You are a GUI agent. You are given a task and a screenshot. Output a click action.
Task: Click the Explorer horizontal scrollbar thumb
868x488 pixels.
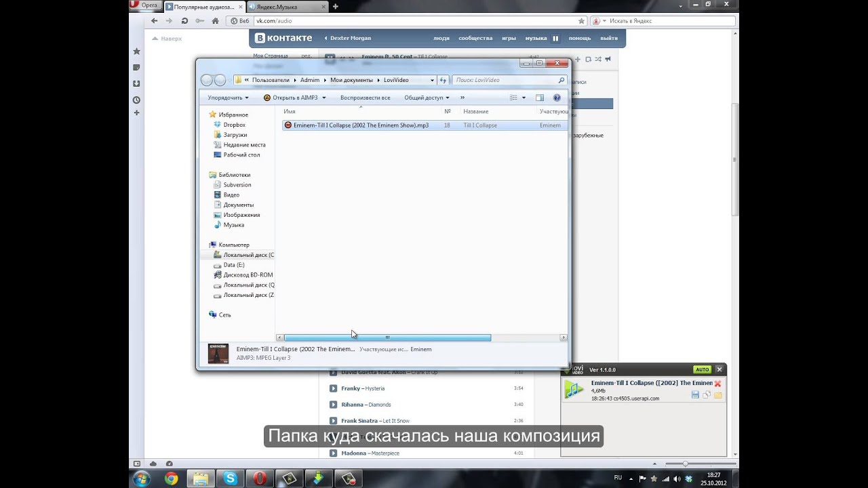pos(387,338)
